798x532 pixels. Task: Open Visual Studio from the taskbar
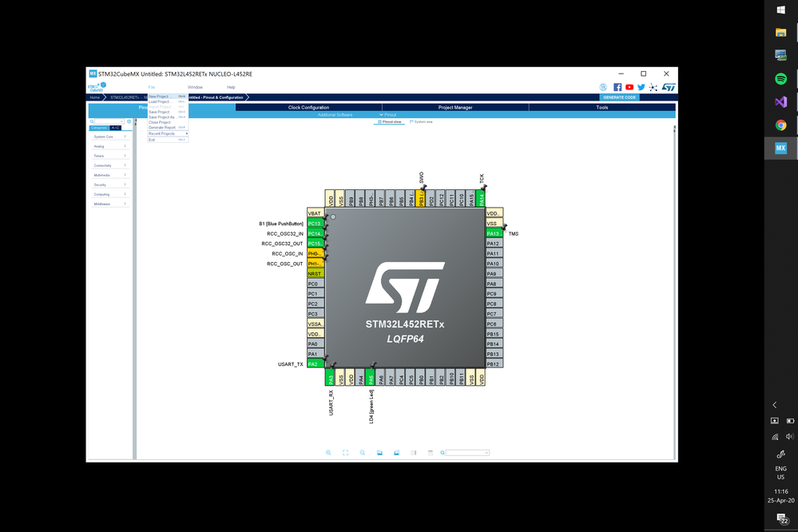[x=780, y=101]
